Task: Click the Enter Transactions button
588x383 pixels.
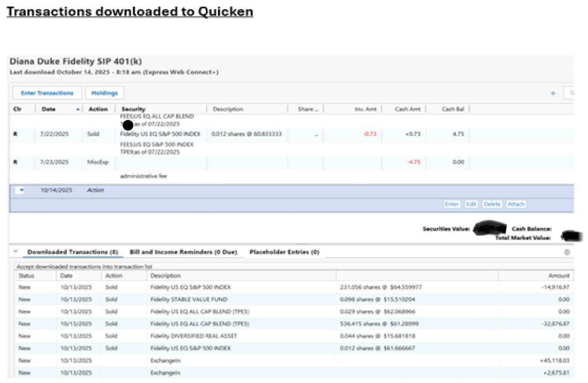Action: (47, 93)
